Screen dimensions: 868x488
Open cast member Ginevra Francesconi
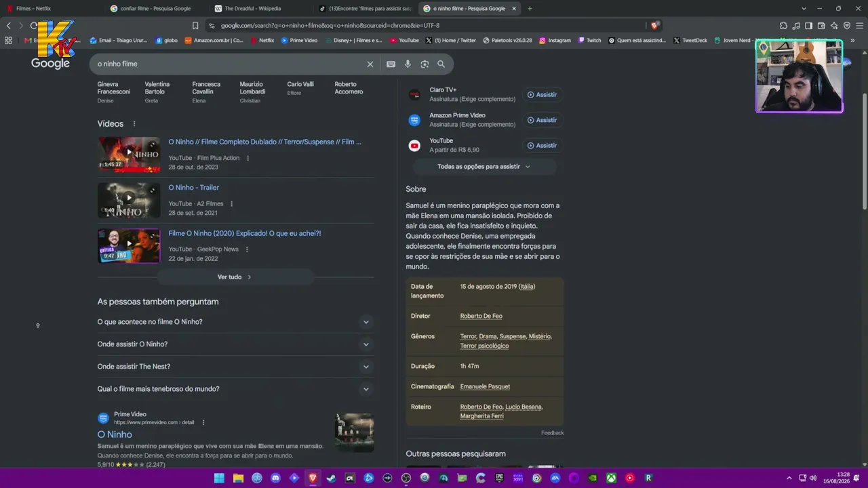click(114, 88)
